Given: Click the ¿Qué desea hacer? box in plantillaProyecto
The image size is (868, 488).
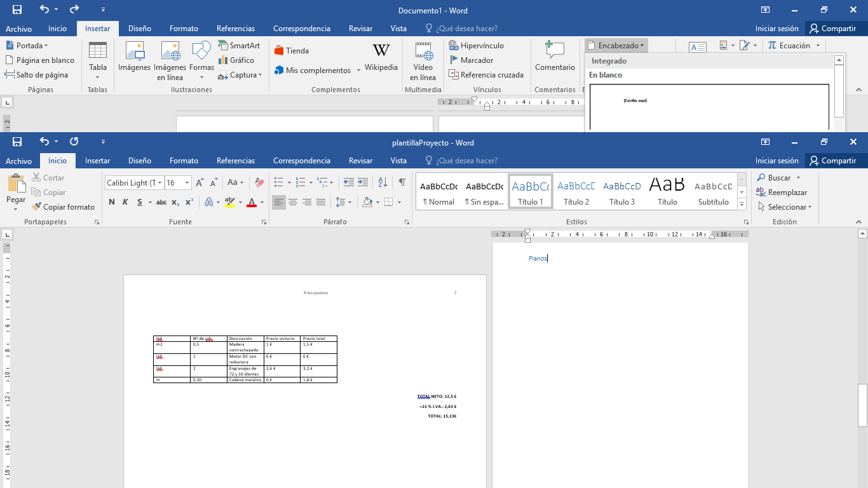Looking at the screenshot, I should tap(461, 161).
